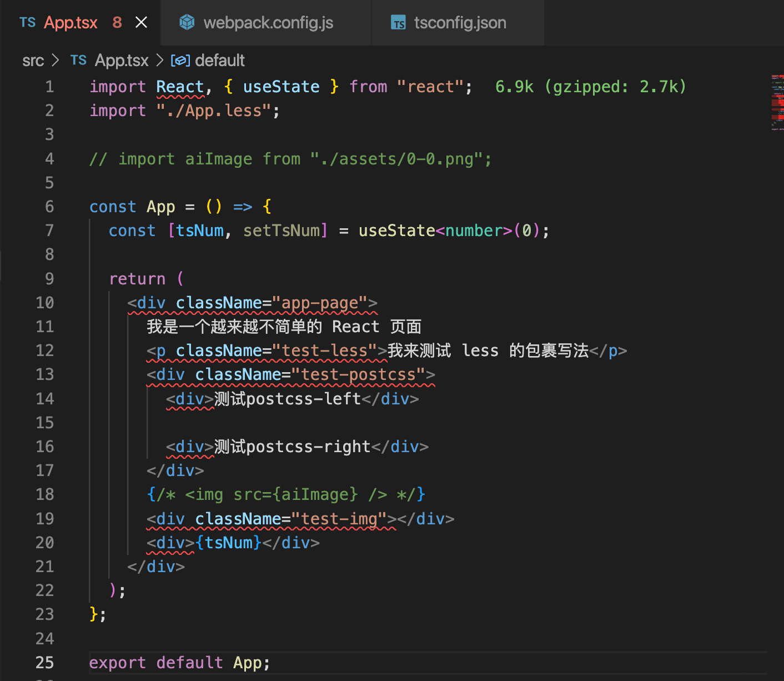Viewport: 784px width, 681px height.
Task: Click useState<number> call on line 7
Action: [x=436, y=231]
